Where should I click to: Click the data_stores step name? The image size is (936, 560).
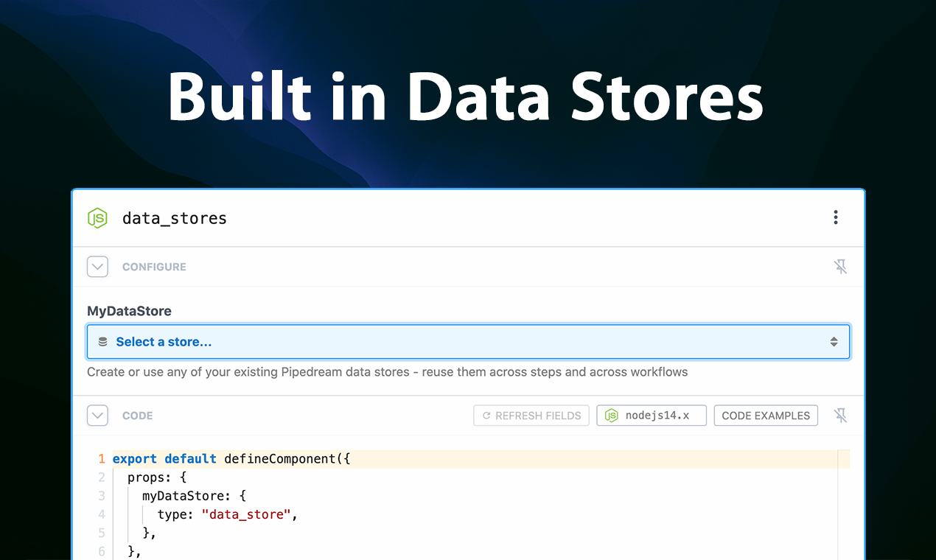pyautogui.click(x=175, y=218)
